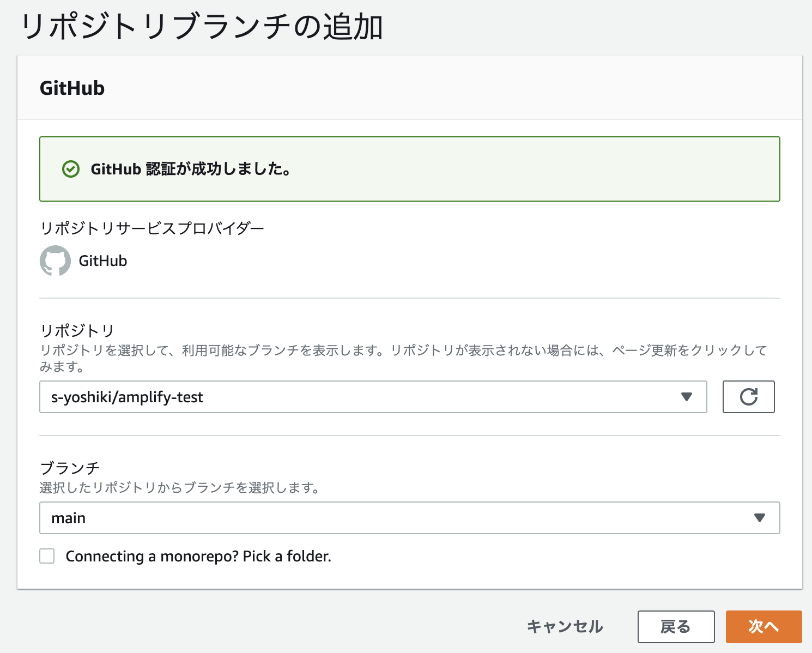The image size is (812, 653).
Task: Click the GitHub provider name text
Action: coord(102,261)
